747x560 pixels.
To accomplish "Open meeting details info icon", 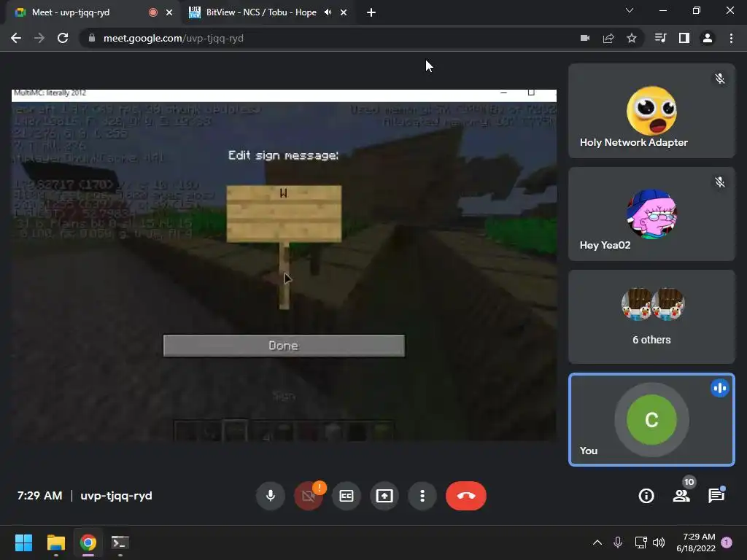I will point(646,496).
